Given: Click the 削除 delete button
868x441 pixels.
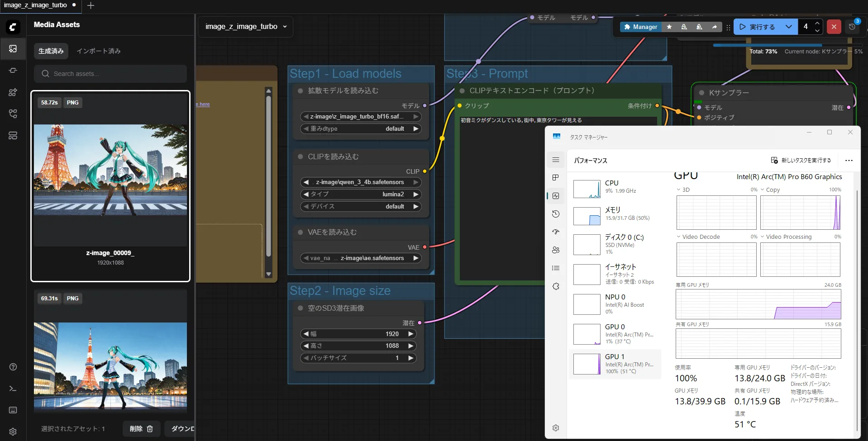Looking at the screenshot, I should (141, 429).
